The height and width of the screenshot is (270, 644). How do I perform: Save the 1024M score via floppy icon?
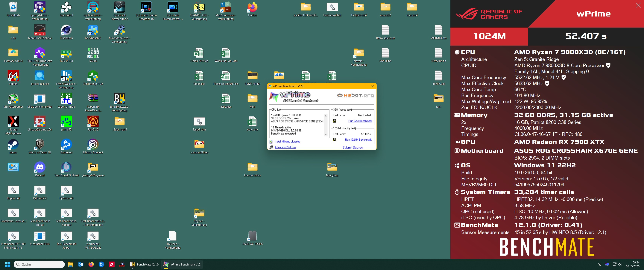(x=335, y=140)
